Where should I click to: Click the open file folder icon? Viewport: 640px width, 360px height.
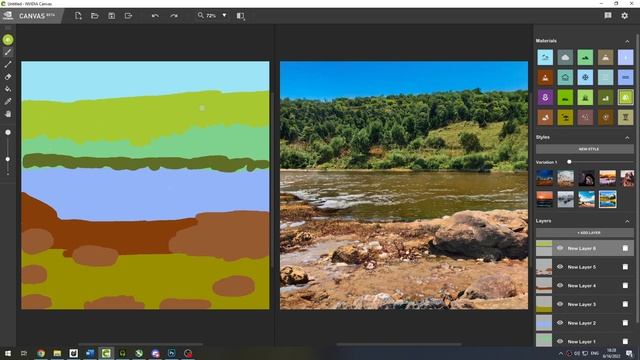[95, 16]
